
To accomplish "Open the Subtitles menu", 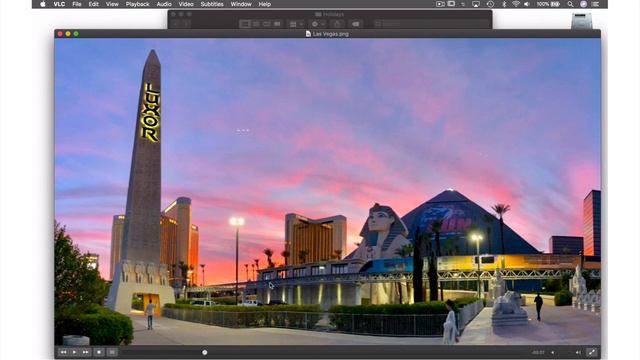I will [212, 4].
